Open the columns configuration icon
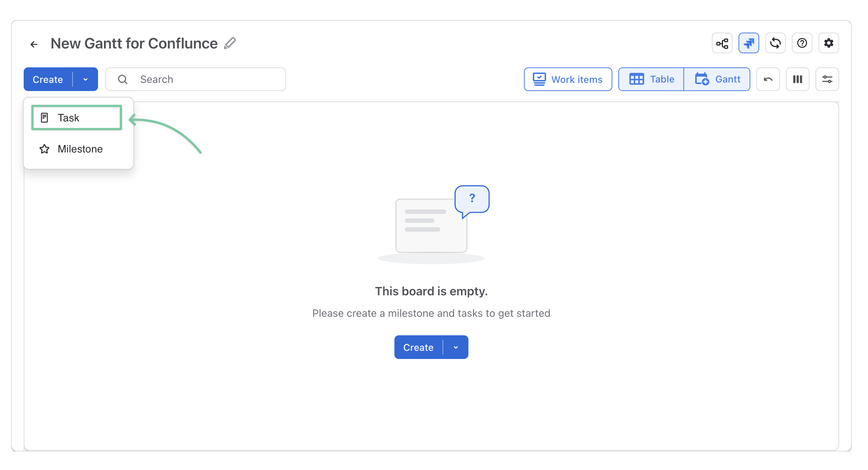Screen dimensions: 868x470 [798, 79]
